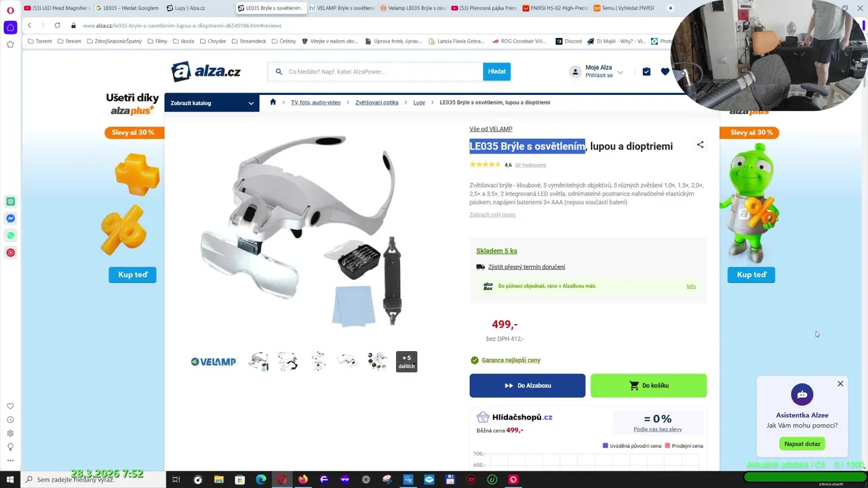Open the Windows Start menu
This screenshot has height=488, width=868.
(x=10, y=479)
